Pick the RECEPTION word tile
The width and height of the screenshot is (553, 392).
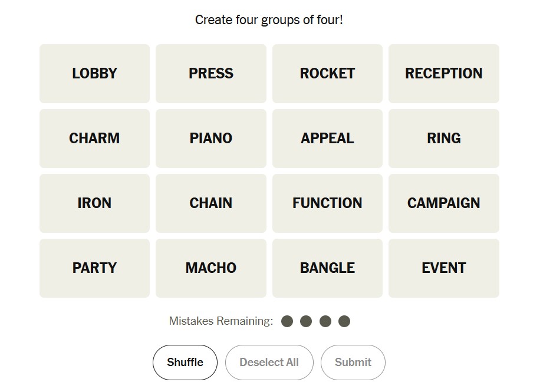point(443,74)
